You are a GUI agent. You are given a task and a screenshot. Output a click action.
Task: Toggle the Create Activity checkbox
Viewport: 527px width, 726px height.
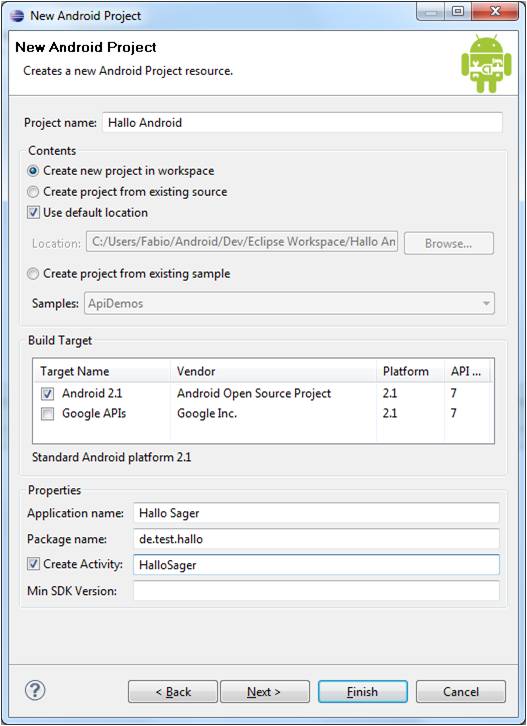point(33,564)
